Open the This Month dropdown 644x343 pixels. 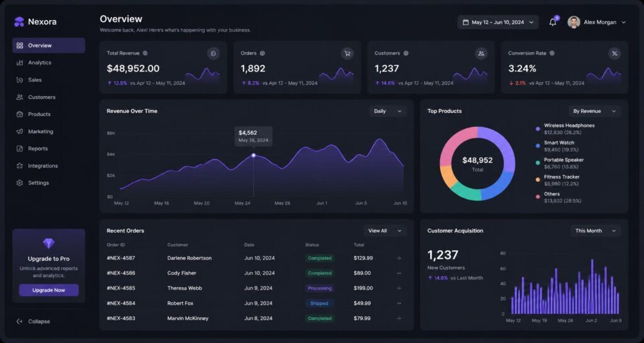click(x=596, y=231)
